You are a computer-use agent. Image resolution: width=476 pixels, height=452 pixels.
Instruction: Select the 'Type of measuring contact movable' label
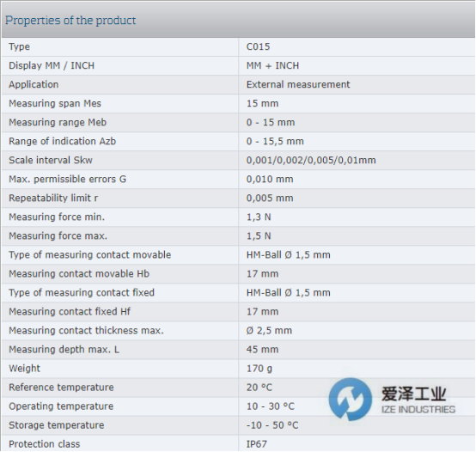pos(90,254)
